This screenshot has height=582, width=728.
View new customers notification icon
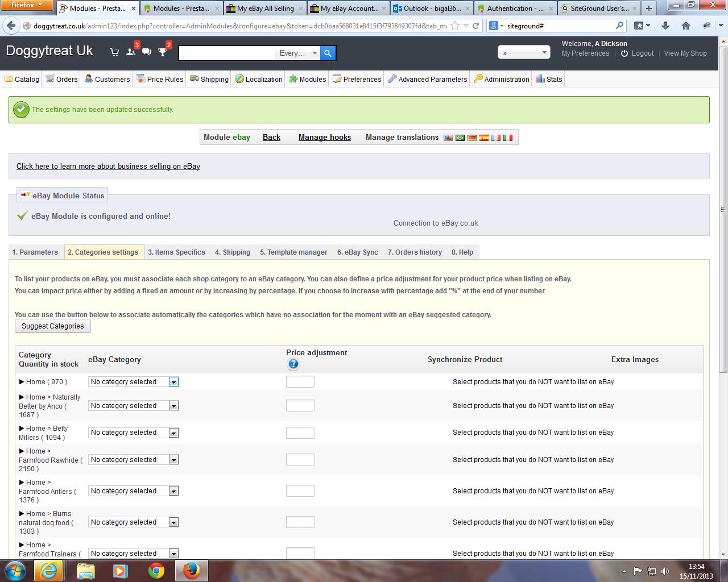(x=131, y=52)
